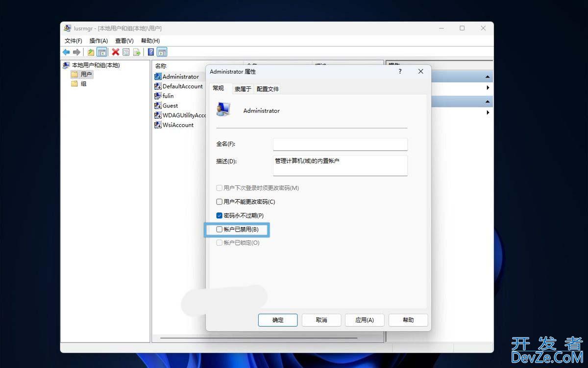Click the WDAGUtilityAccount user icon
Image resolution: width=588 pixels, height=368 pixels.
click(158, 115)
